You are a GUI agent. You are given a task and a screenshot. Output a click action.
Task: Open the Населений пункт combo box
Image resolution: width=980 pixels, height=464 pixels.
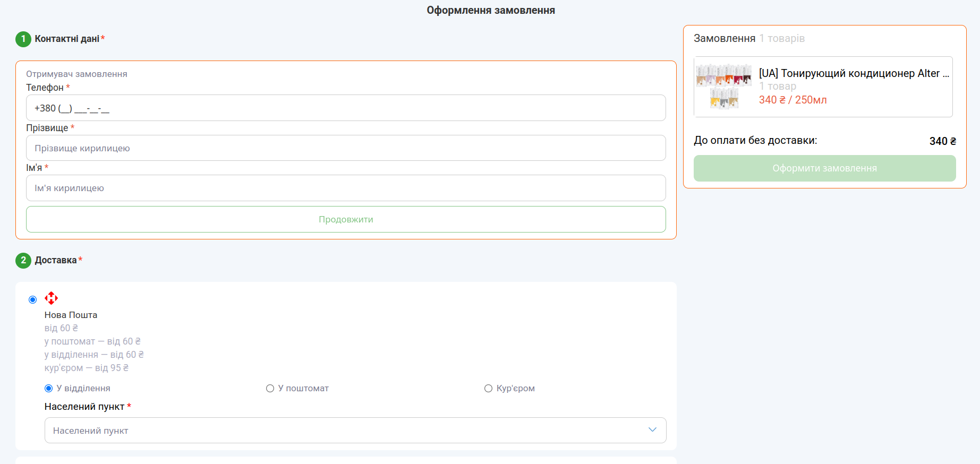click(x=345, y=431)
